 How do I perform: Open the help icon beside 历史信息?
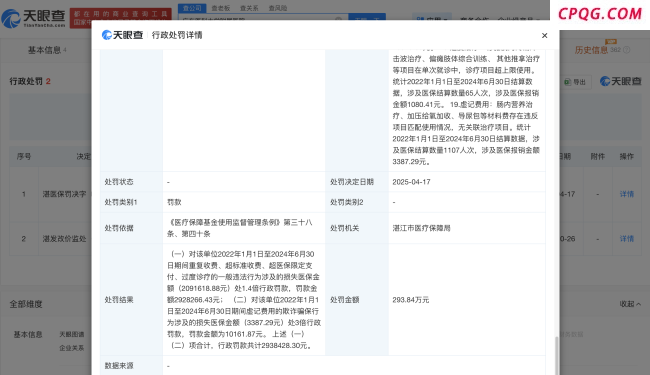coord(626,50)
